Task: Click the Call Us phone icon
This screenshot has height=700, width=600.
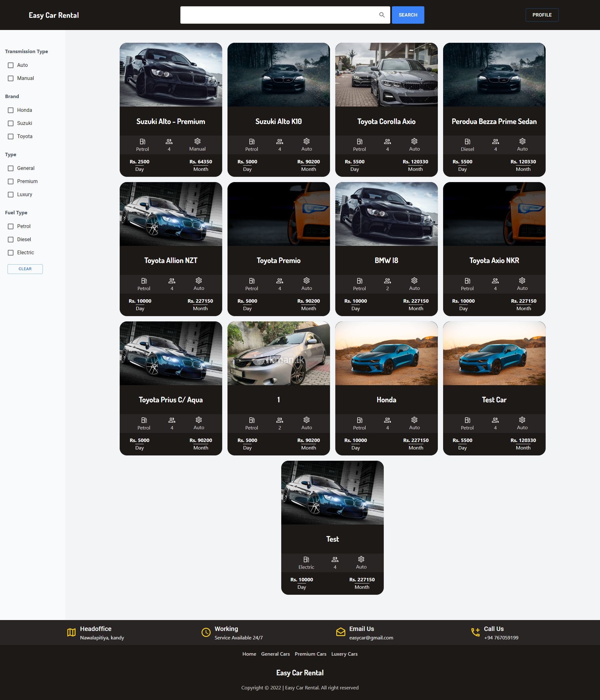Action: point(475,632)
